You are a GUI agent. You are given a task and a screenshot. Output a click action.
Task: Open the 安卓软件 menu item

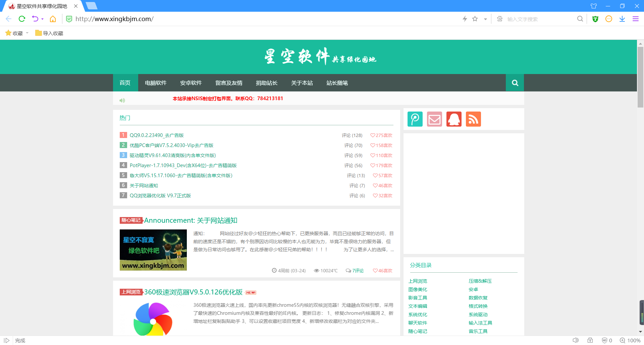pyautogui.click(x=191, y=83)
